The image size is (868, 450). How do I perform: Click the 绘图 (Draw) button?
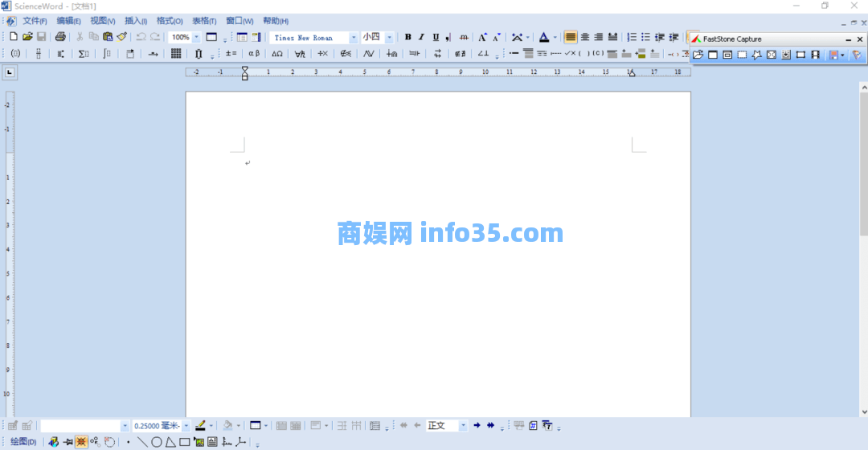[23, 442]
